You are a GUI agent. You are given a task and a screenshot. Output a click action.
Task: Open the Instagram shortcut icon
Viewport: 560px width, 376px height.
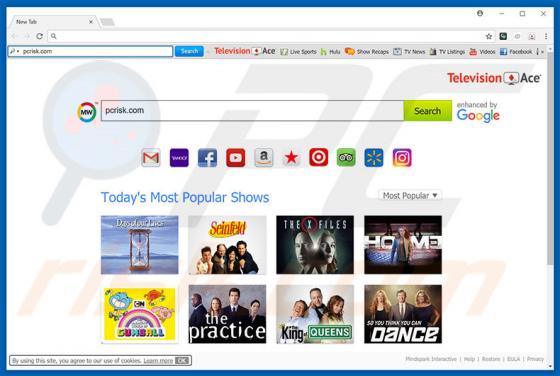402,157
